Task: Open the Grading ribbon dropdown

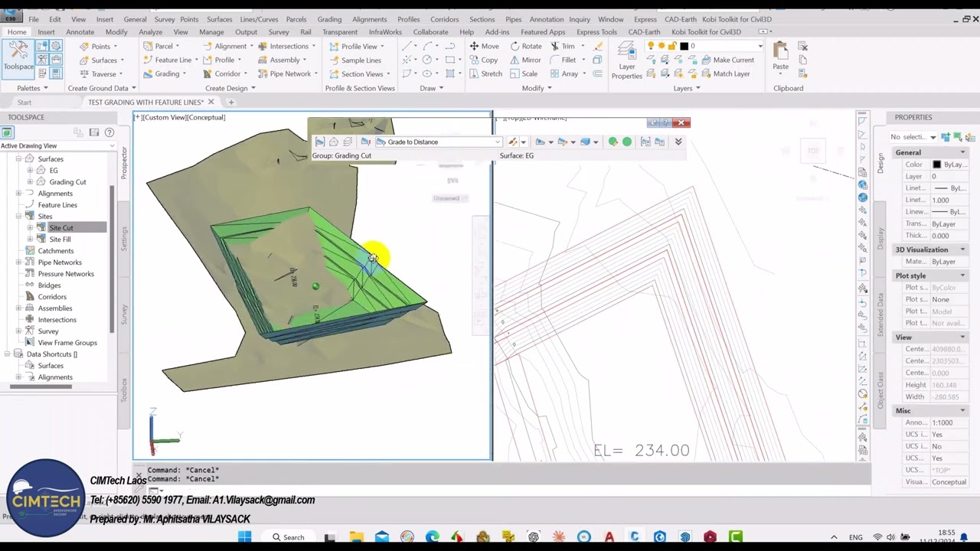Action: [185, 74]
